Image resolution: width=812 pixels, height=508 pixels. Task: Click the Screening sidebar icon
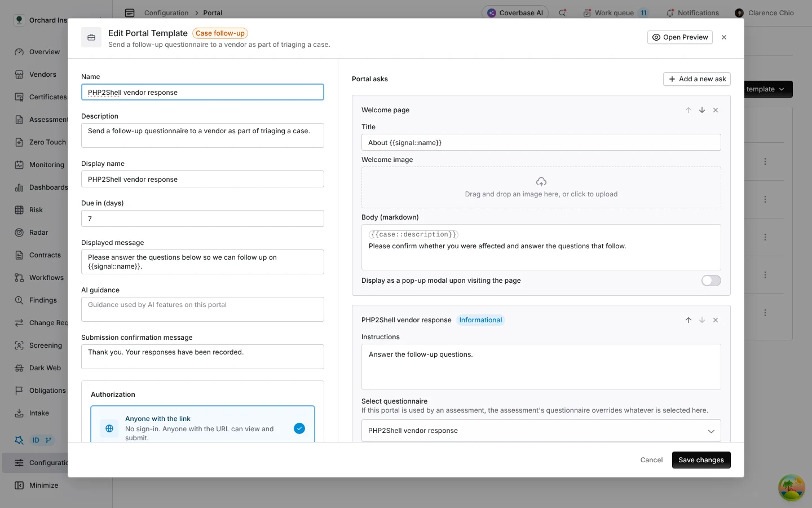pos(19,345)
